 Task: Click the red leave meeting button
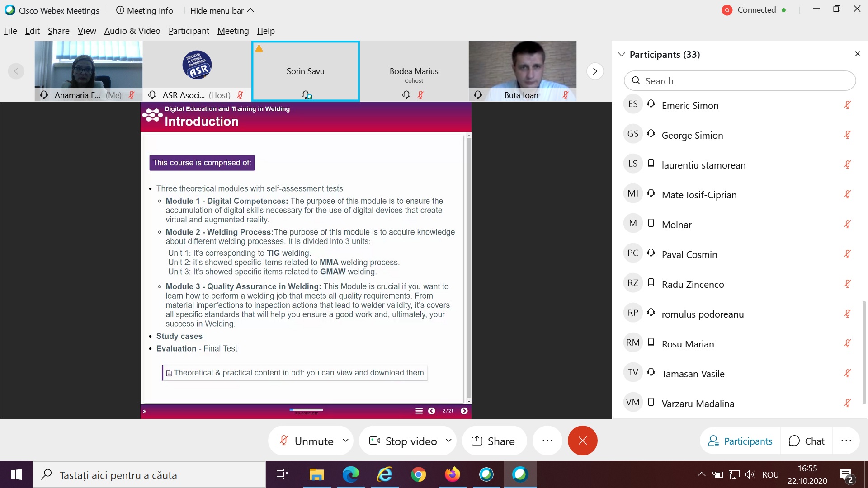[582, 441]
